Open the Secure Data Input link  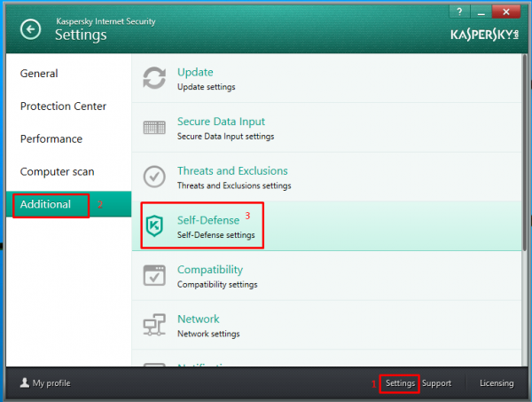(x=221, y=122)
